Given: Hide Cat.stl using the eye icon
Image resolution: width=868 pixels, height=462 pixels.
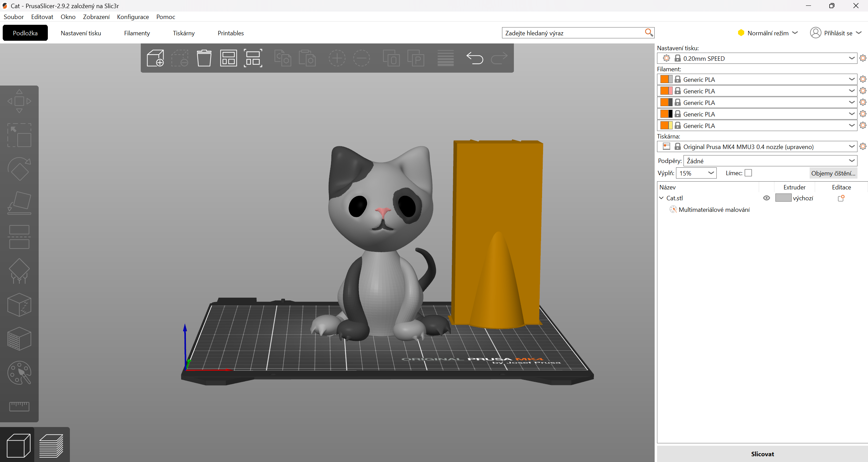Looking at the screenshot, I should (766, 198).
